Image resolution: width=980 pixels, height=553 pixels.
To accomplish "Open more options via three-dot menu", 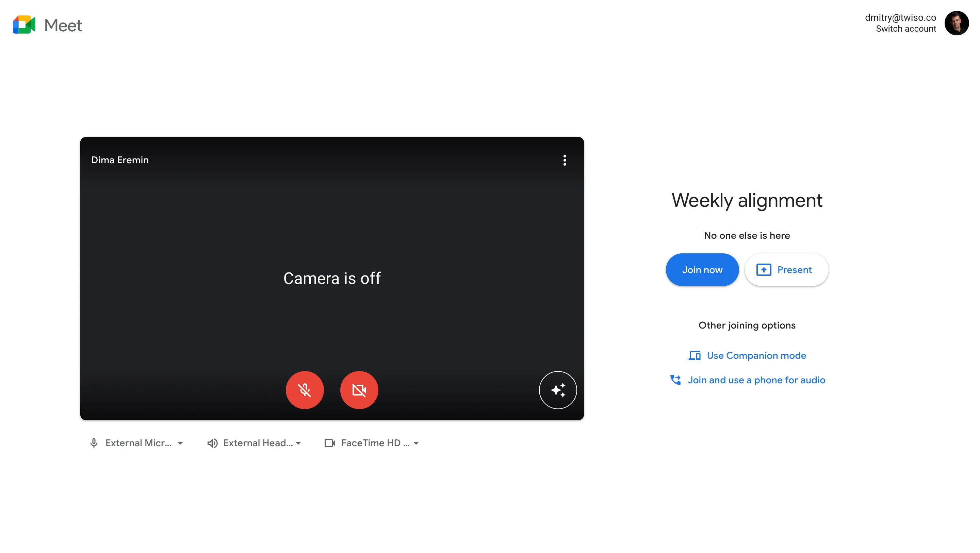I will tap(565, 160).
